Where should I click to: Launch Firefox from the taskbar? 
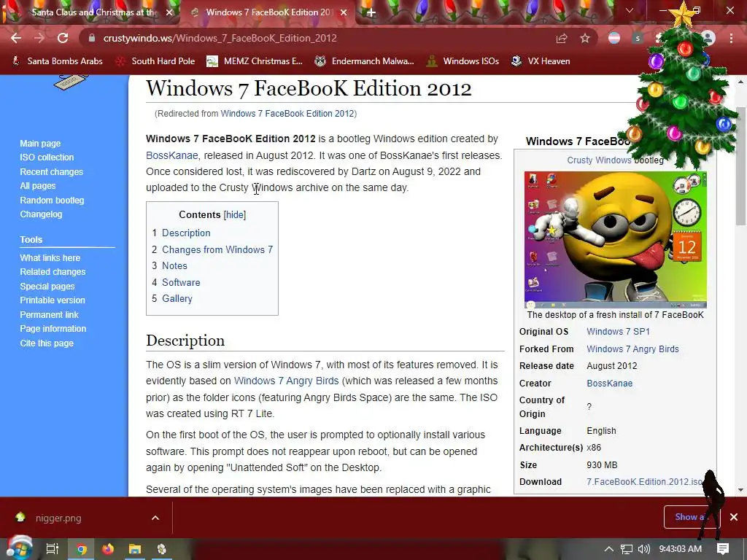click(x=108, y=549)
